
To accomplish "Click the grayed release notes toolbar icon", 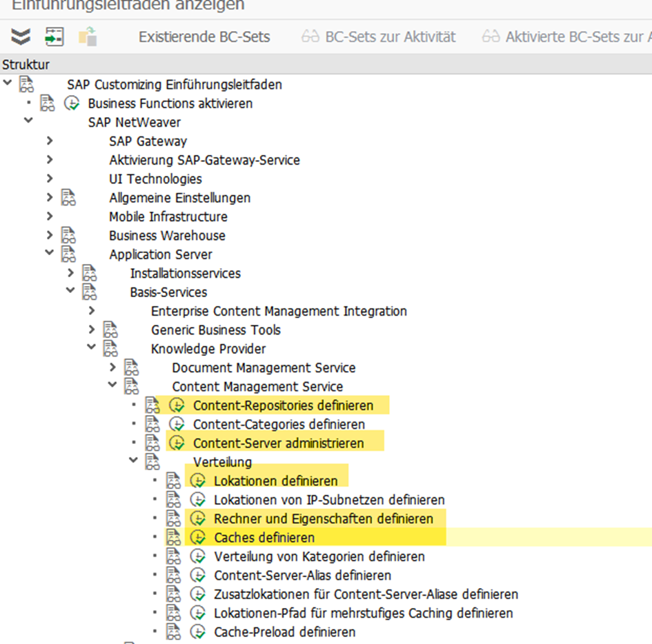I will [88, 37].
